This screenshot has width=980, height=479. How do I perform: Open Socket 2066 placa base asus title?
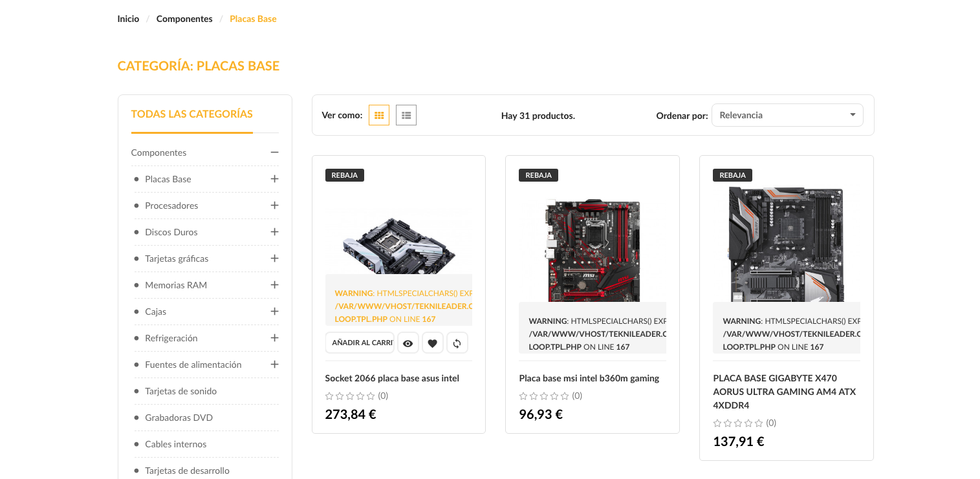click(x=392, y=378)
